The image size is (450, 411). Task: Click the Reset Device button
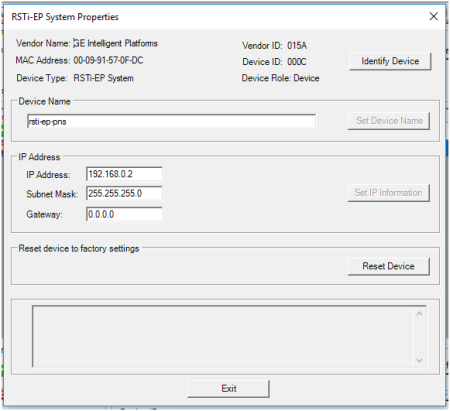(389, 266)
